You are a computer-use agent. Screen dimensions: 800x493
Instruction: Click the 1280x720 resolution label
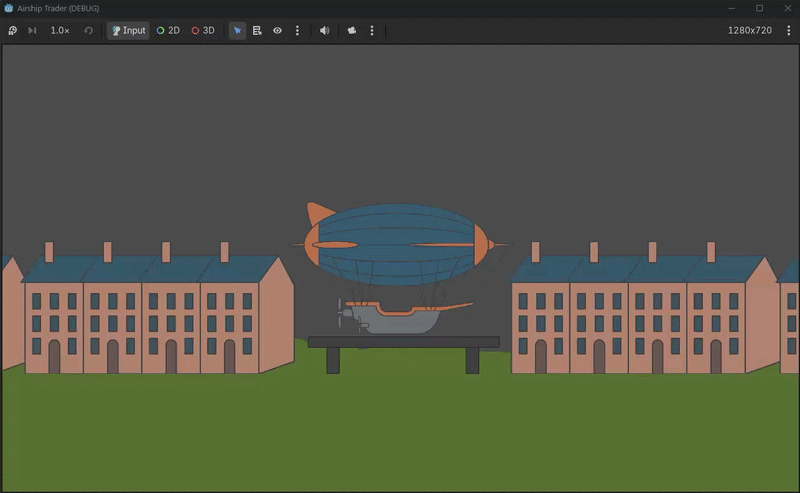749,31
